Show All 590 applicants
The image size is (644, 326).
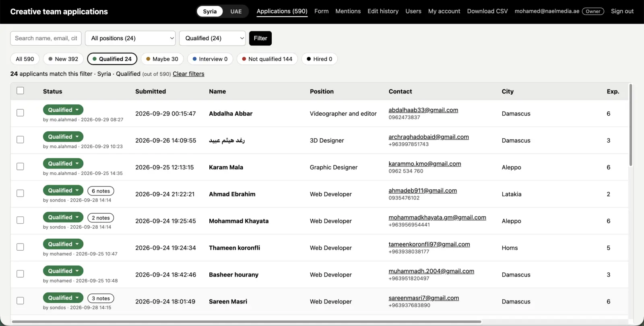(25, 59)
